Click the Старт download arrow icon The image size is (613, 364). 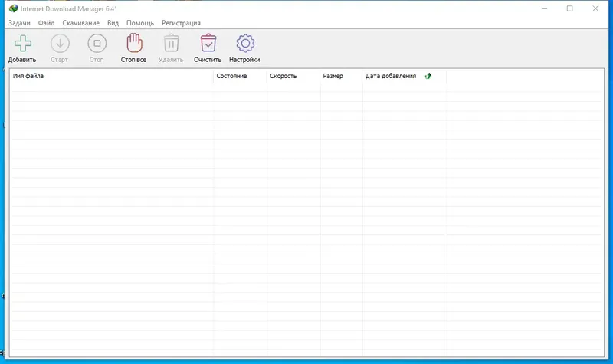coord(60,44)
